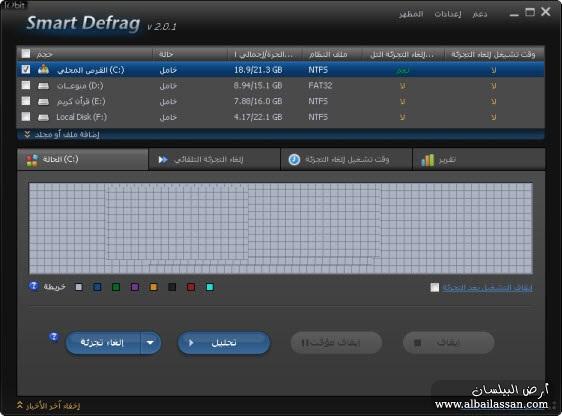
Task: Click the 4.17/22.1 GB size value
Action: (258, 117)
